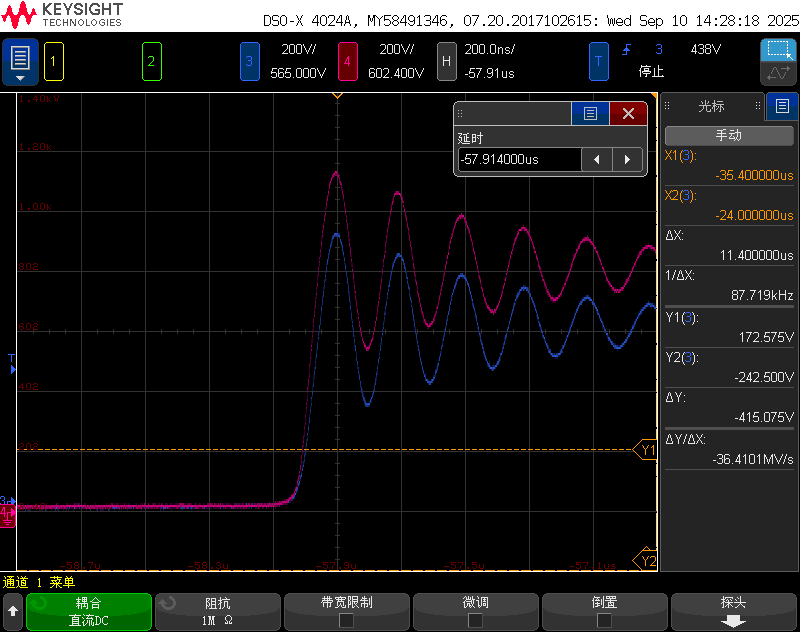The height and width of the screenshot is (632, 800).
Task: Select channel 2 green indicator
Action: [x=151, y=62]
